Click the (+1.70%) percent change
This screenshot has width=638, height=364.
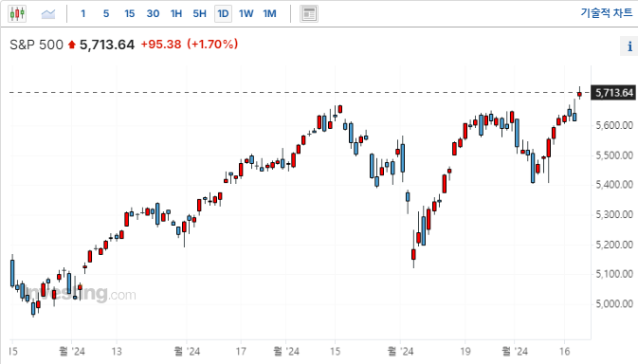[212, 44]
